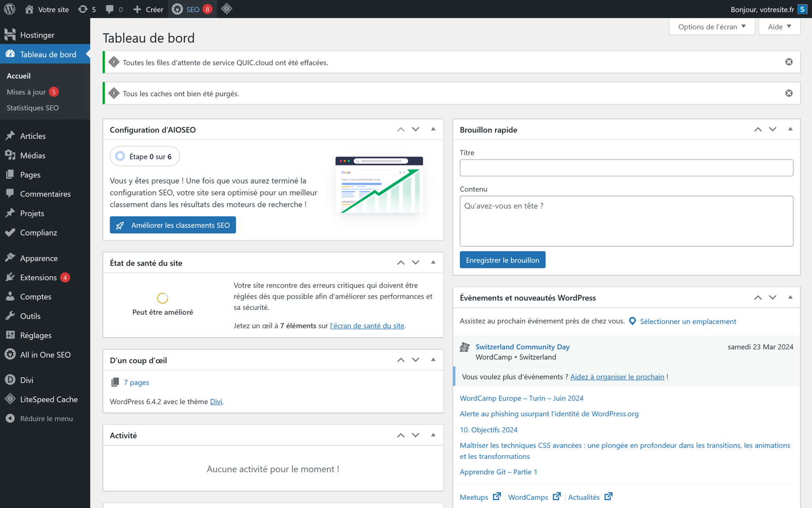Toggle the Brouillon rapide panel collapse

(790, 130)
